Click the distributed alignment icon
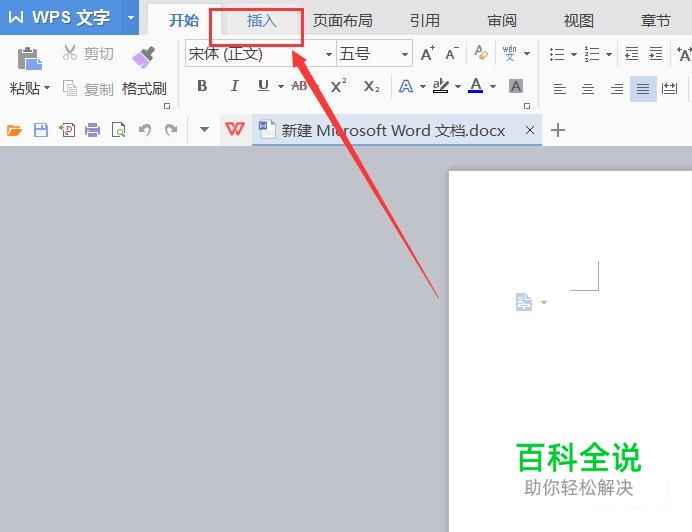 [669, 89]
